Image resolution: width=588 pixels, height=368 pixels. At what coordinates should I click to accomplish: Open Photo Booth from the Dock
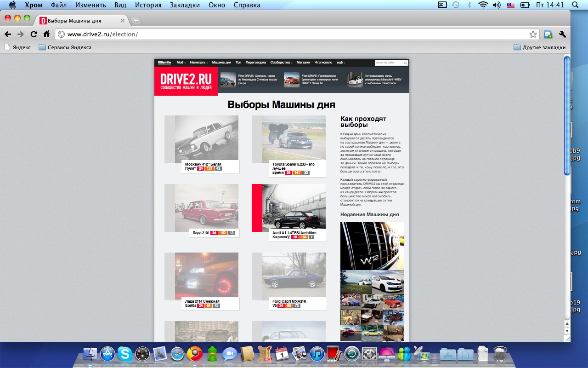(x=334, y=353)
